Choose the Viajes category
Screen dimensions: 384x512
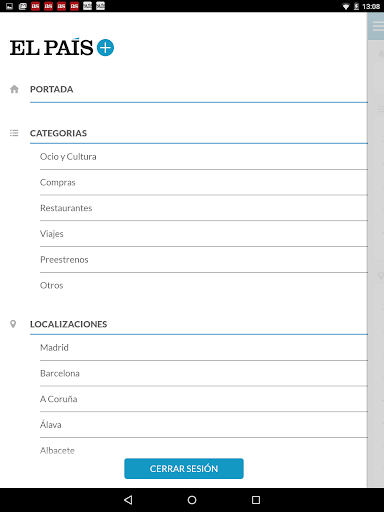pyautogui.click(x=204, y=234)
